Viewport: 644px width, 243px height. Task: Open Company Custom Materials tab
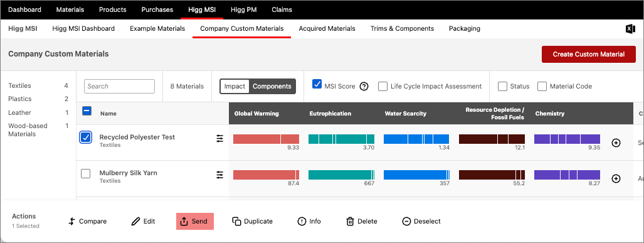point(242,29)
